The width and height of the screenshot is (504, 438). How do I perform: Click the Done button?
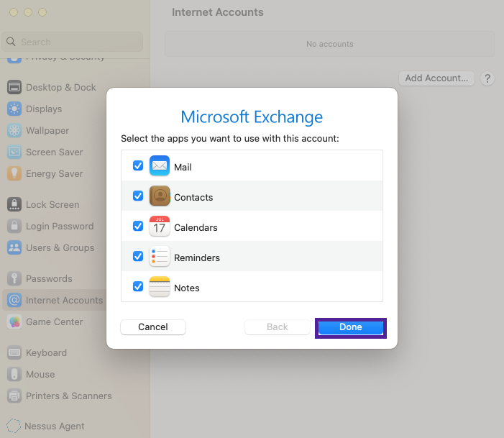click(351, 327)
